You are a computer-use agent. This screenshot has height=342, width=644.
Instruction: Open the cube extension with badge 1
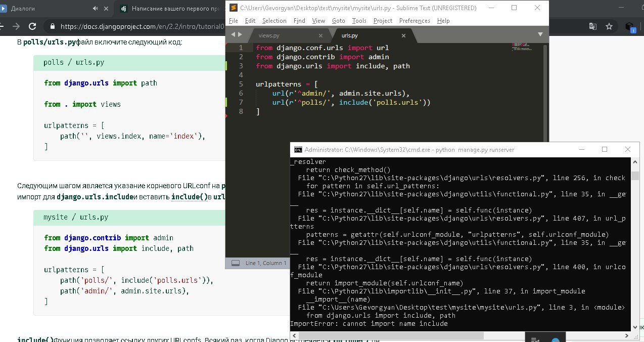coord(630,27)
